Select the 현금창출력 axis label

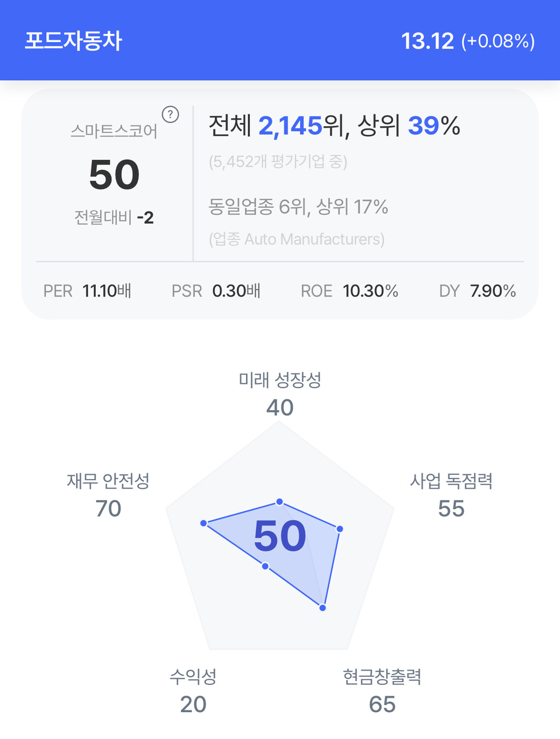(382, 677)
